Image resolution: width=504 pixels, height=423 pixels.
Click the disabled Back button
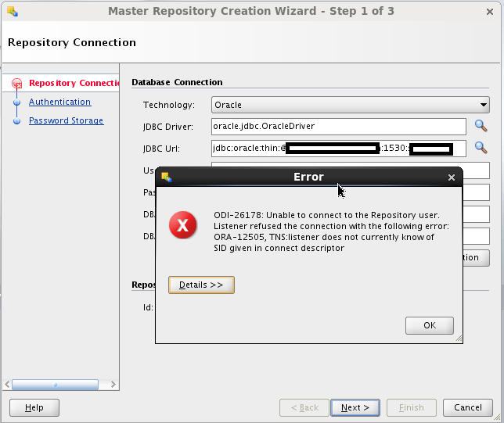click(304, 407)
